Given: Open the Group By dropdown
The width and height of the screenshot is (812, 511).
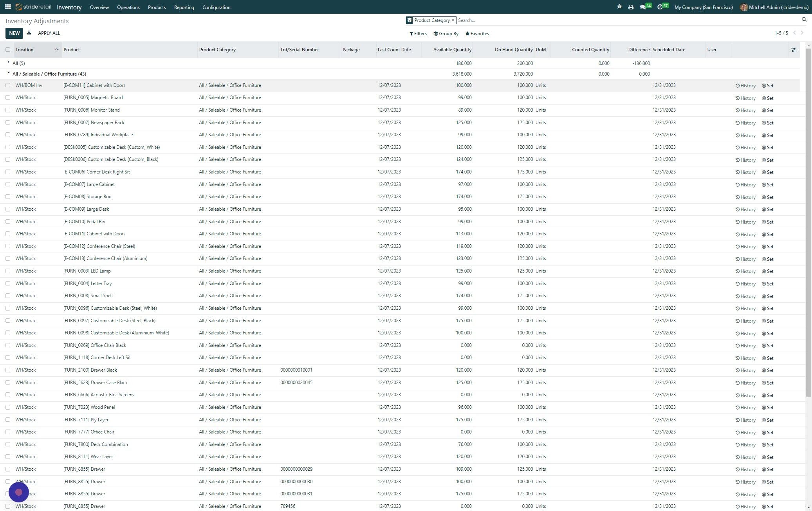Looking at the screenshot, I should coord(446,34).
